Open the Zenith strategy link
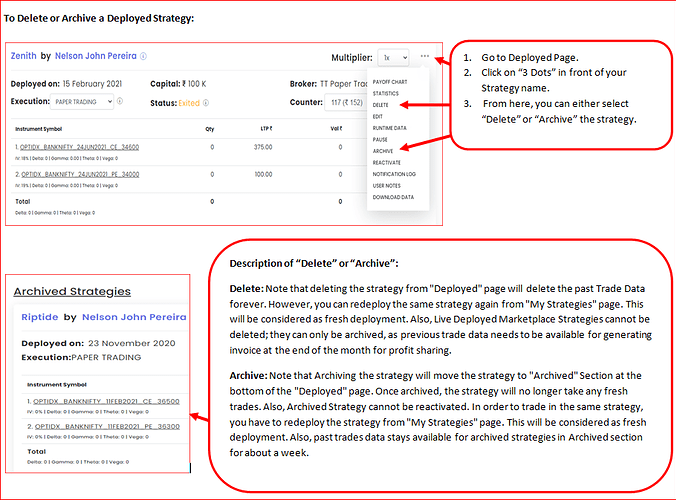Image resolution: width=676 pixels, height=500 pixels. 23,56
